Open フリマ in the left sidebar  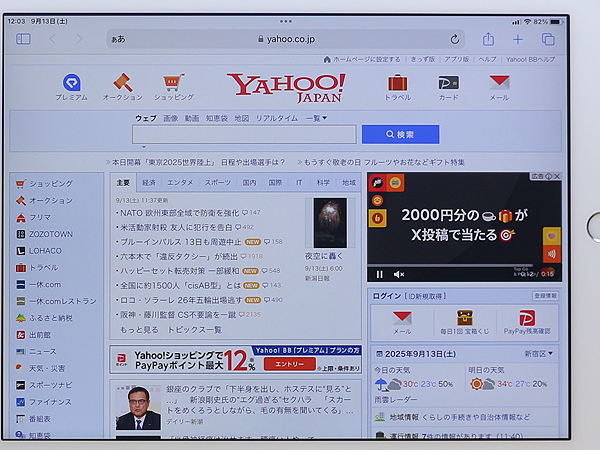(40, 217)
